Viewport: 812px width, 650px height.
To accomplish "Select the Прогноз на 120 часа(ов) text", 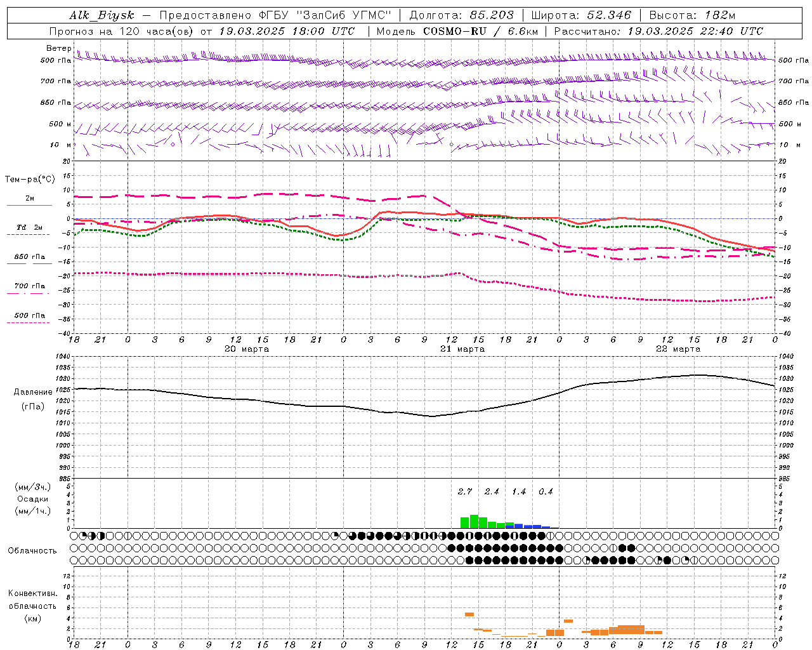I will 122,31.
